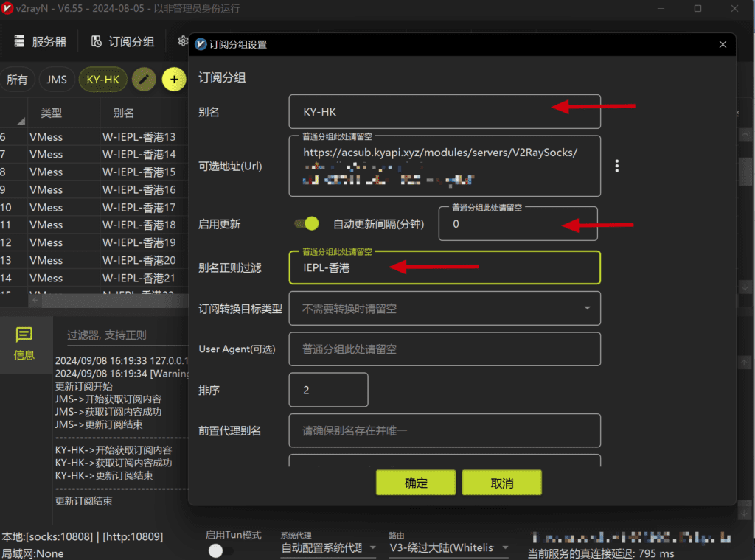This screenshot has width=755, height=560.
Task: Maximize the v2rayN main window
Action: tap(697, 8)
